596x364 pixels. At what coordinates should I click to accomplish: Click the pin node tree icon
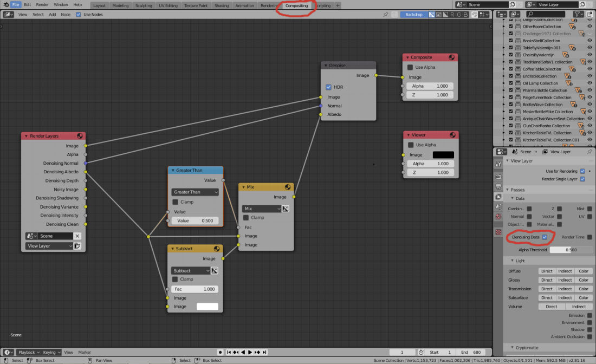click(x=385, y=15)
